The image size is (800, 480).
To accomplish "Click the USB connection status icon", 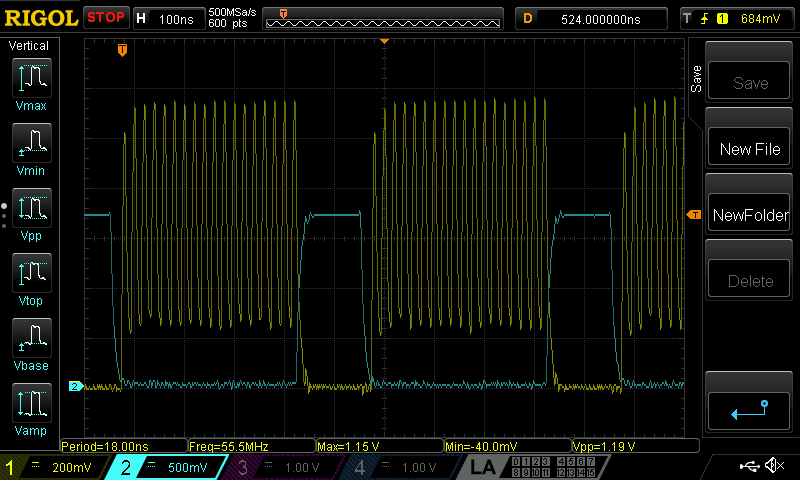I will coord(750,466).
